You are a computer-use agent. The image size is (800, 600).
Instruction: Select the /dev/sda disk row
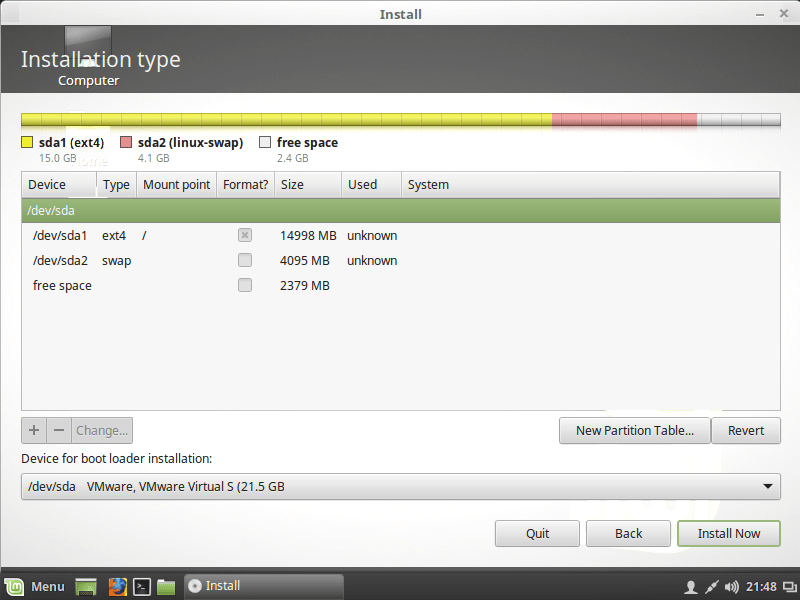click(x=401, y=211)
